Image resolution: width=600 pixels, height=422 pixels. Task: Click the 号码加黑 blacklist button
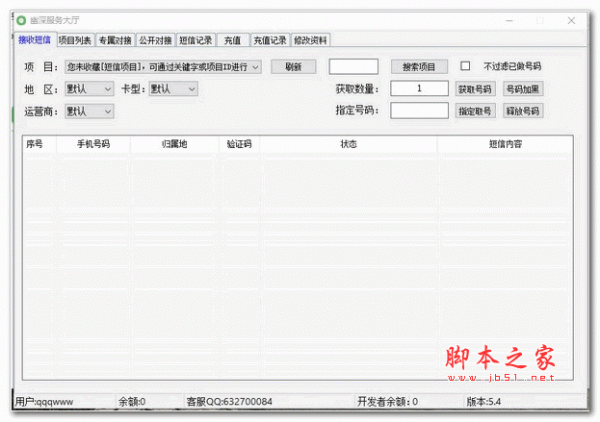pos(523,89)
